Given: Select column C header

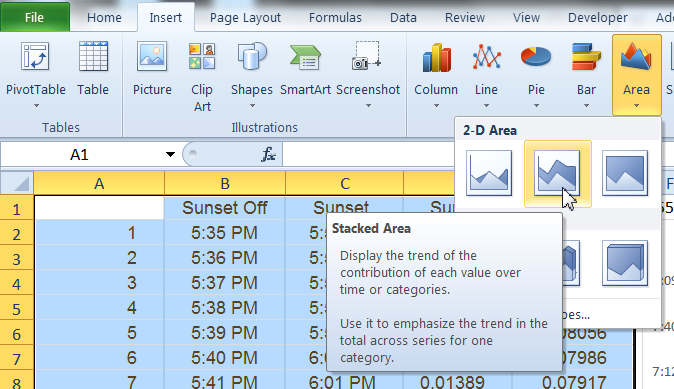Looking at the screenshot, I should (x=345, y=184).
